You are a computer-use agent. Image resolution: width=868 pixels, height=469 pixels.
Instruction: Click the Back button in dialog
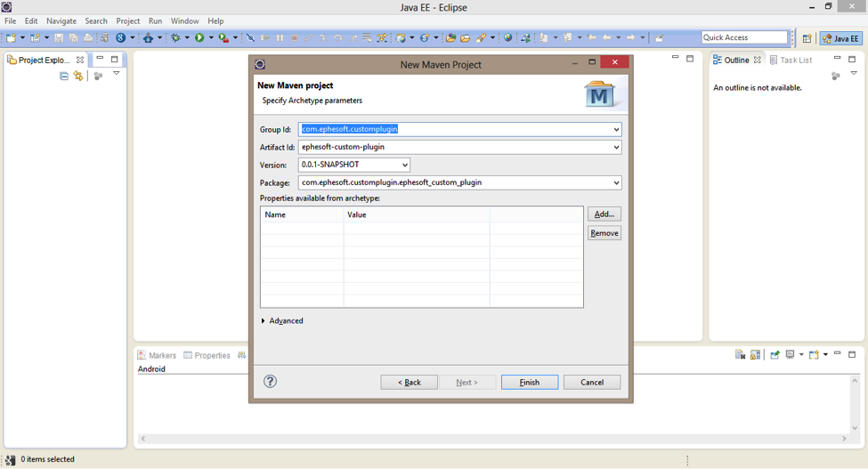(x=410, y=382)
